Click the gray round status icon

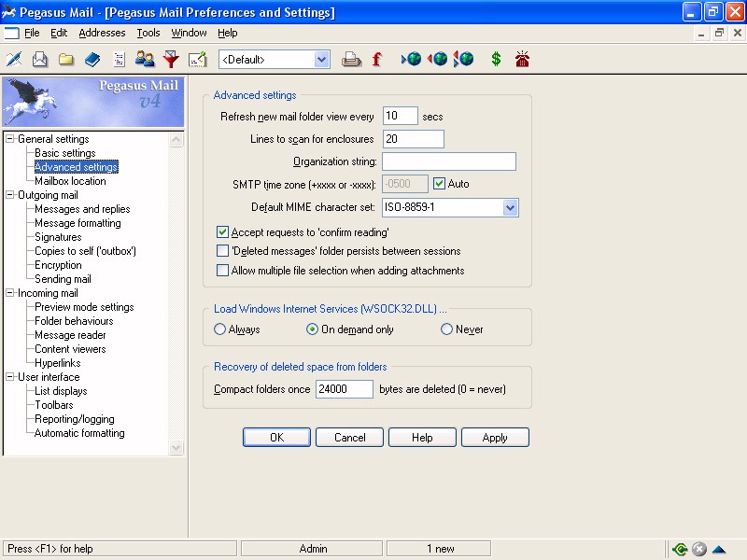click(x=698, y=549)
